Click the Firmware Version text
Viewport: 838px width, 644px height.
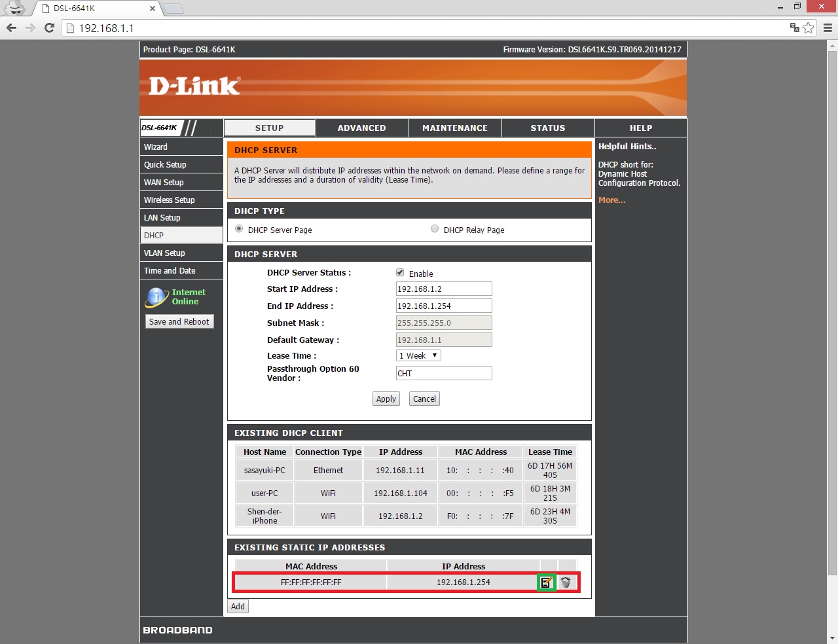(x=592, y=50)
